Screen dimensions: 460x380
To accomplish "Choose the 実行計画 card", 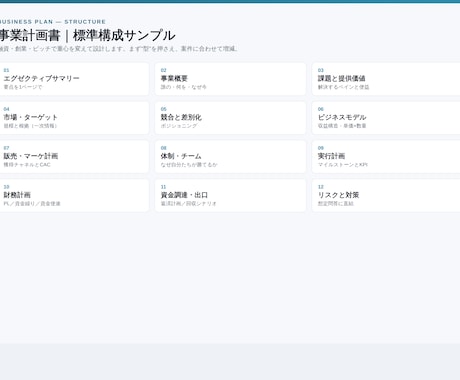I will point(386,157).
